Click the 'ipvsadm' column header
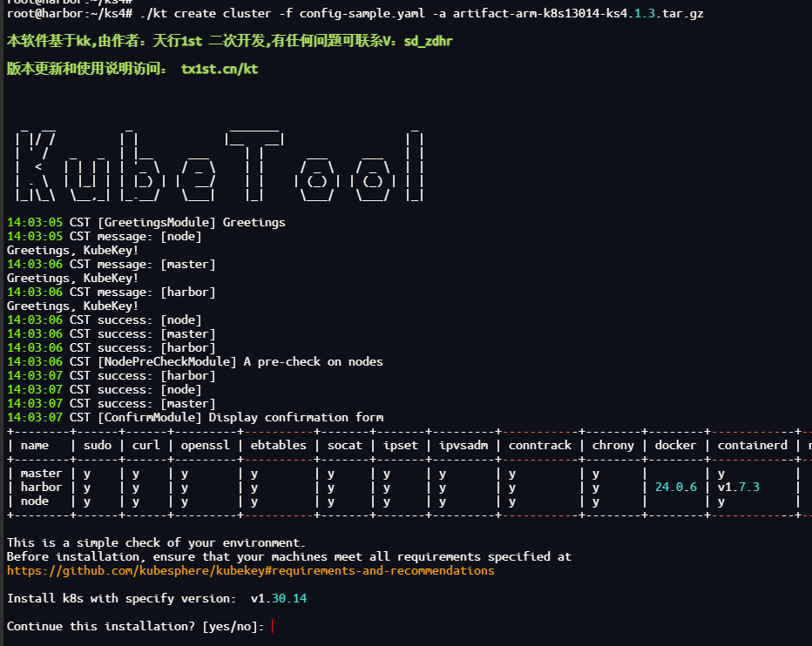812x646 pixels. click(x=464, y=445)
